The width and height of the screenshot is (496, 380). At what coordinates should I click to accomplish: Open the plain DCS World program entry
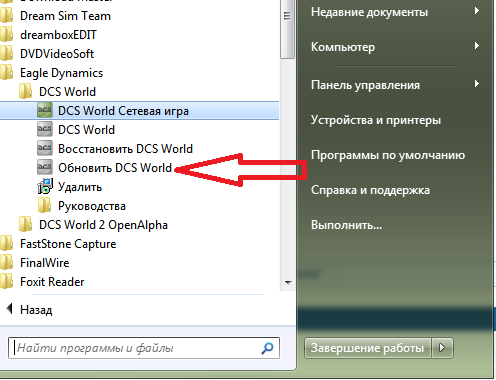86,130
